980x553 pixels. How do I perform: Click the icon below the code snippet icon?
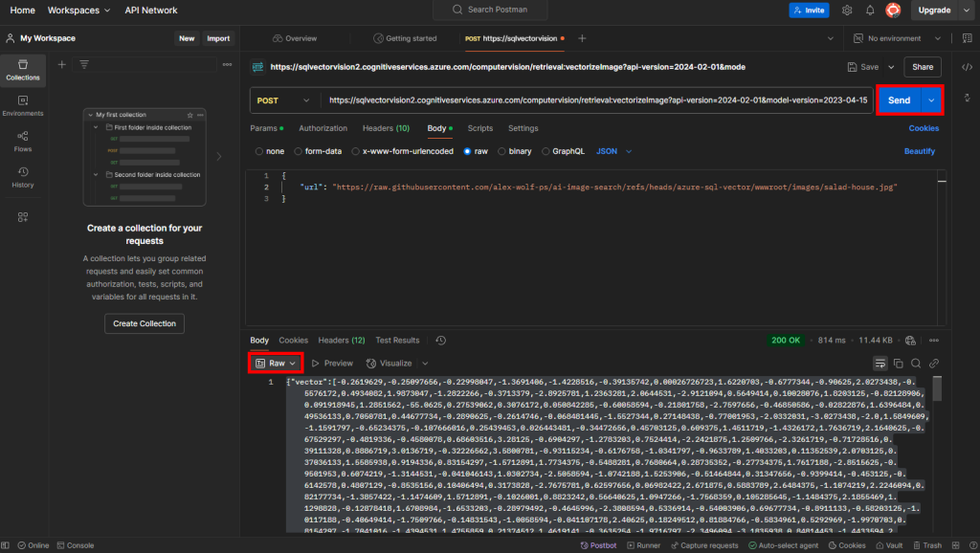pyautogui.click(x=967, y=98)
